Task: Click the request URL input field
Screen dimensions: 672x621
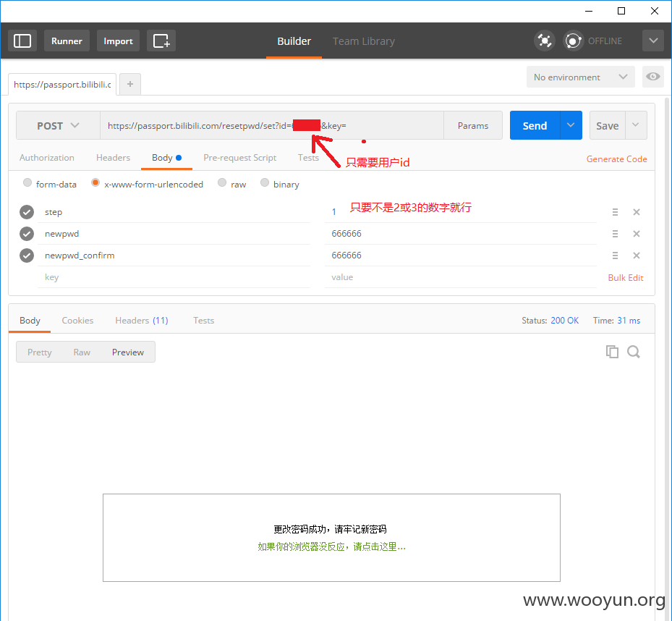Action: pos(272,126)
